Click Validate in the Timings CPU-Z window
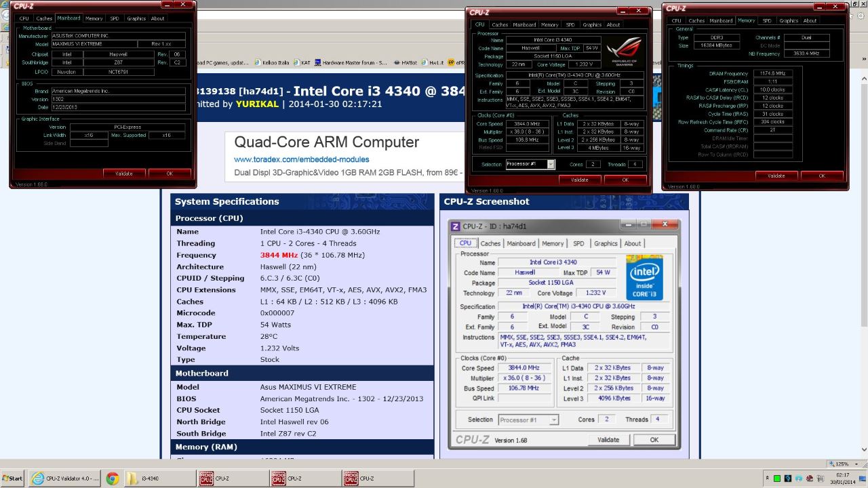The image size is (868, 488). [776, 176]
